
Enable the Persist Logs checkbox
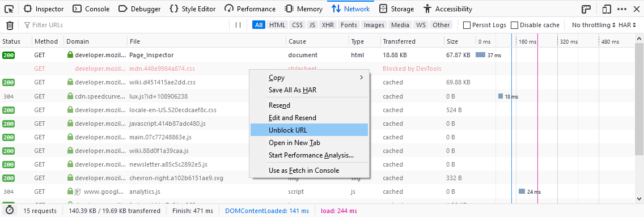click(x=467, y=25)
